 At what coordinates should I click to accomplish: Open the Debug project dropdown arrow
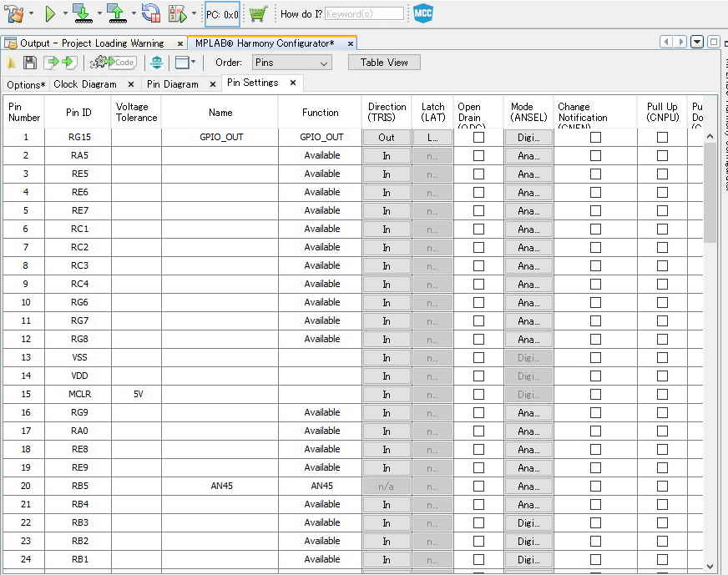click(x=194, y=14)
